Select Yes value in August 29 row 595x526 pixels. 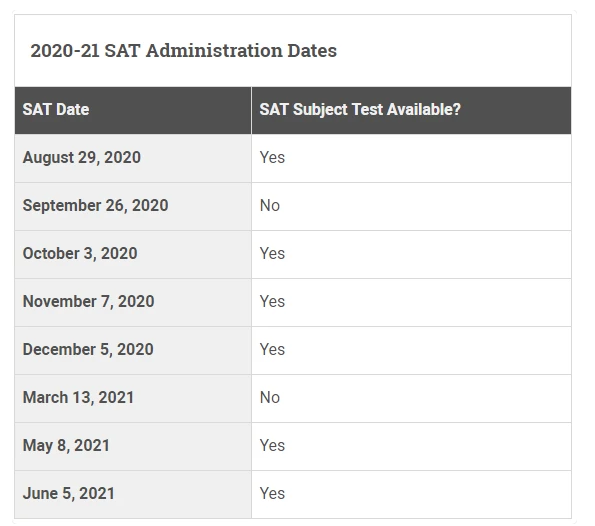(x=272, y=157)
